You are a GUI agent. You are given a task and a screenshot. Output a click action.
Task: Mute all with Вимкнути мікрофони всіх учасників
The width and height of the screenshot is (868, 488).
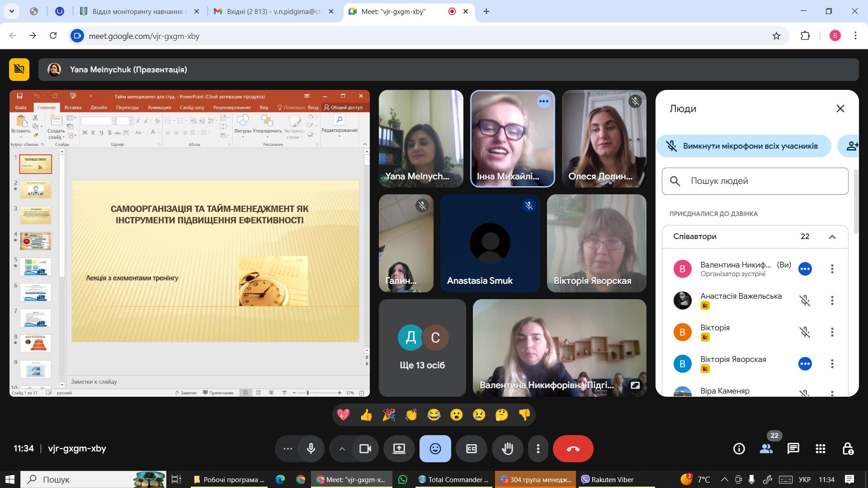coord(744,146)
